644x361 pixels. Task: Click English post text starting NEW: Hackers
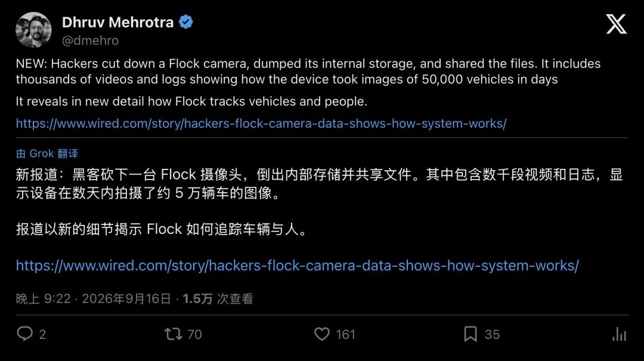(x=308, y=72)
